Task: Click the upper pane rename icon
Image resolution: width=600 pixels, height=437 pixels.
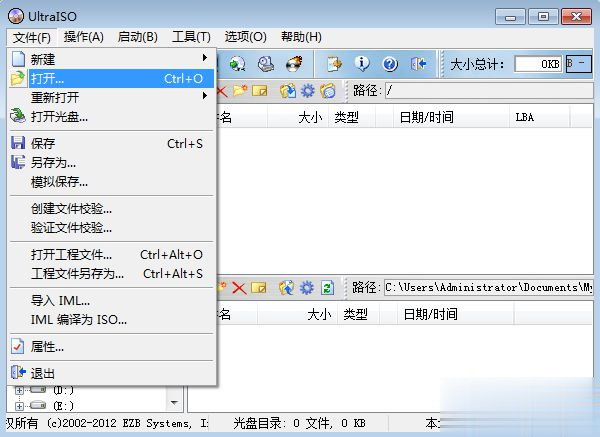Action: (x=259, y=91)
